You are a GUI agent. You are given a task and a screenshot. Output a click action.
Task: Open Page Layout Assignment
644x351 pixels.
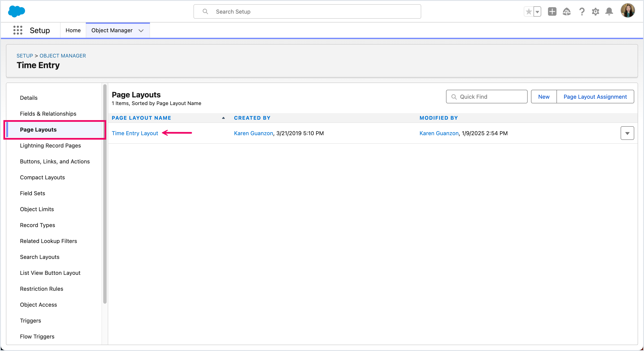(x=595, y=97)
